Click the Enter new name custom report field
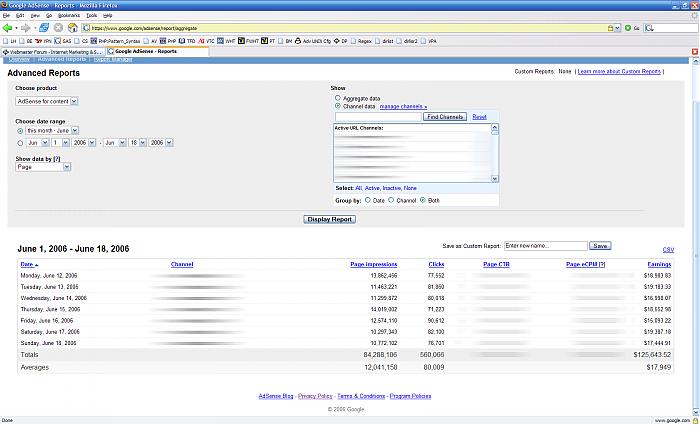 click(x=545, y=245)
